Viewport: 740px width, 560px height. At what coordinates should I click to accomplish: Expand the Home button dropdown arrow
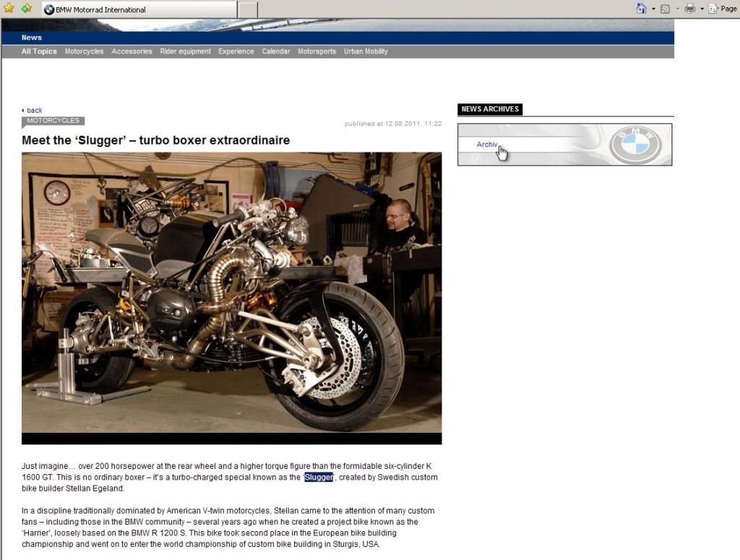(x=653, y=9)
